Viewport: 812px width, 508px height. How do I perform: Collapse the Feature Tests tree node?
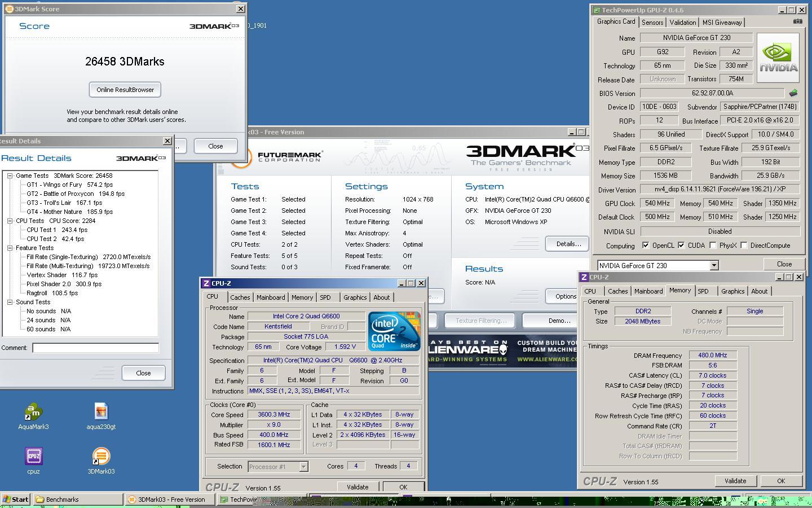coord(10,248)
